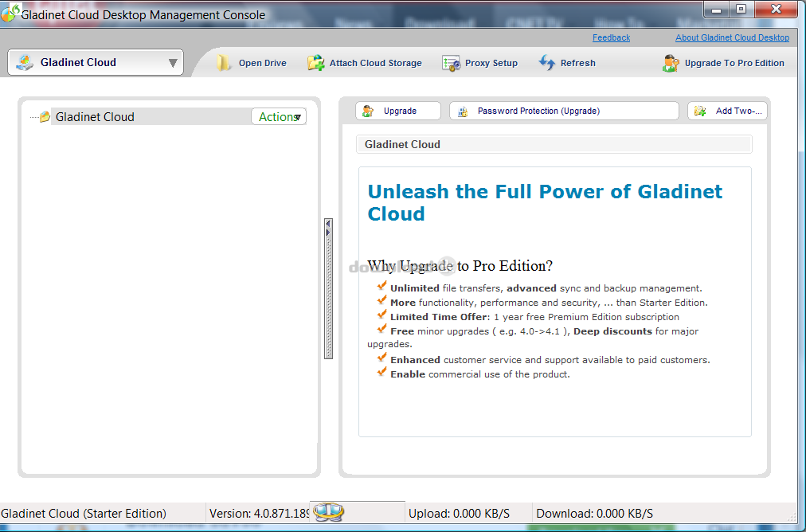Open About Gladinet Cloud Desktop link
This screenshot has width=806, height=532.
point(732,37)
